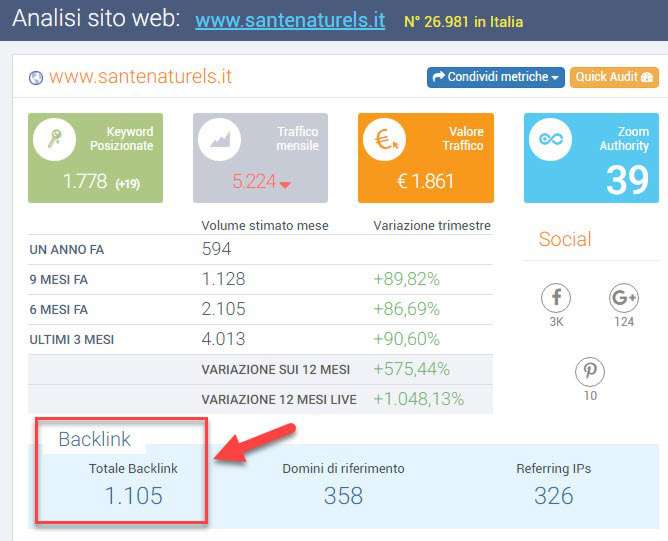
Task: Click the Facebook count 3K
Action: (x=556, y=322)
